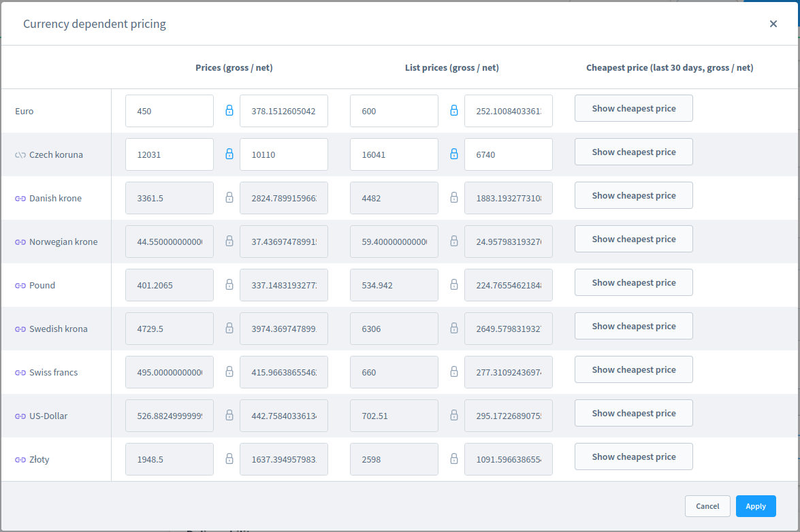Screen dimensions: 800x532
Task: Click US-Dollar currency link icon
Action: (20, 416)
